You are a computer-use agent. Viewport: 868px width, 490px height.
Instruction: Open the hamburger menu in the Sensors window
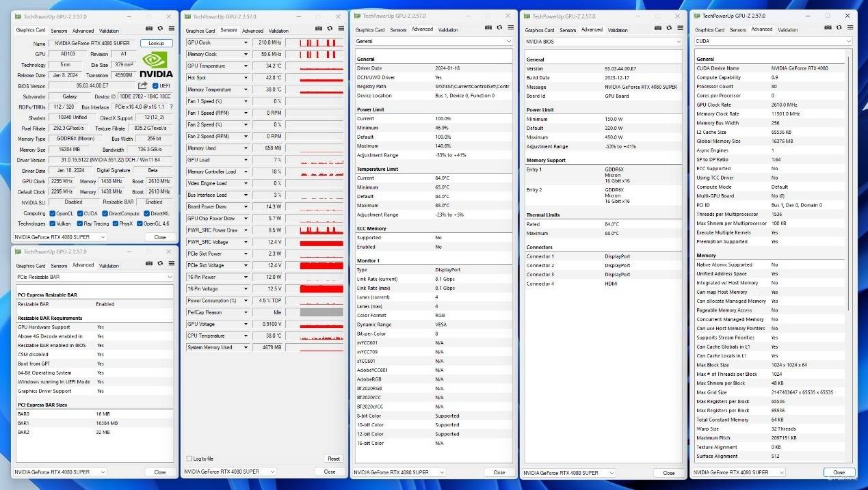point(341,29)
